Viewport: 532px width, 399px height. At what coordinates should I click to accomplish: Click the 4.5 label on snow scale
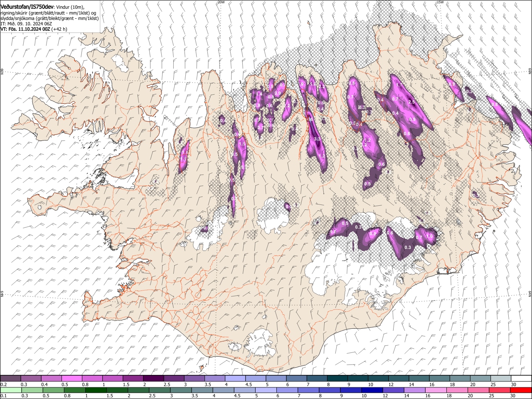tap(249, 384)
